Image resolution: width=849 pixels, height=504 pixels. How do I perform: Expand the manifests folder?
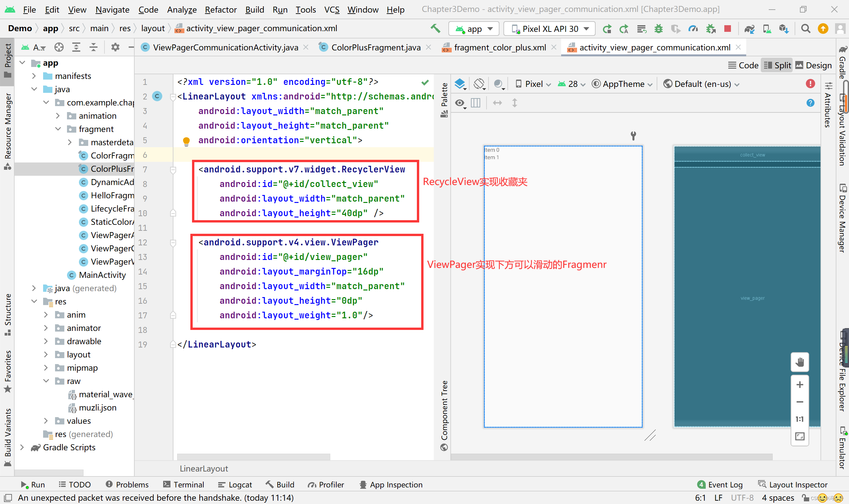[x=34, y=76]
